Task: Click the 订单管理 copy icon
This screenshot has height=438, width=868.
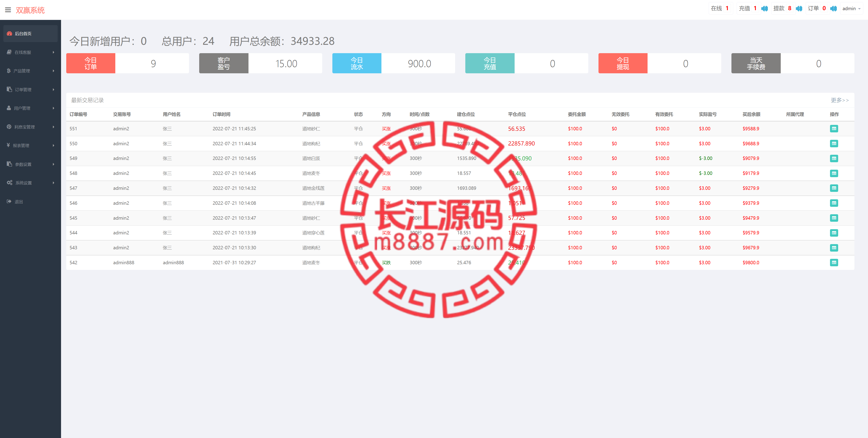Action: point(9,89)
